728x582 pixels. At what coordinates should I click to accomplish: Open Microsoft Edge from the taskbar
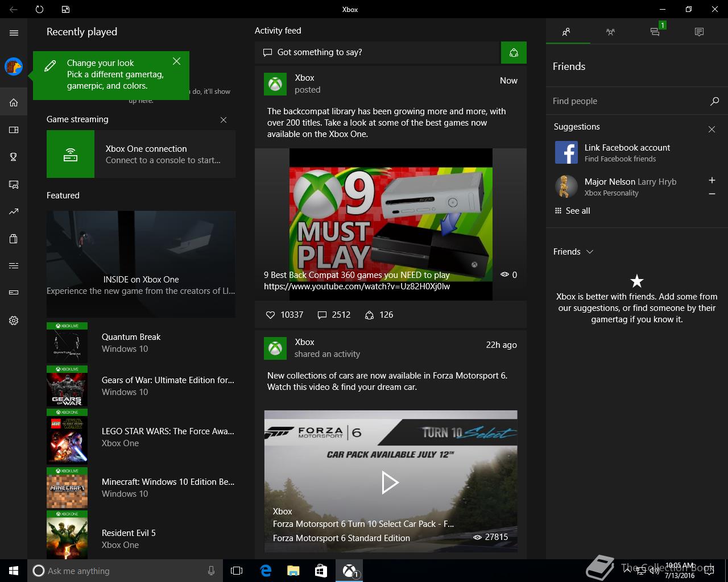[265, 571]
